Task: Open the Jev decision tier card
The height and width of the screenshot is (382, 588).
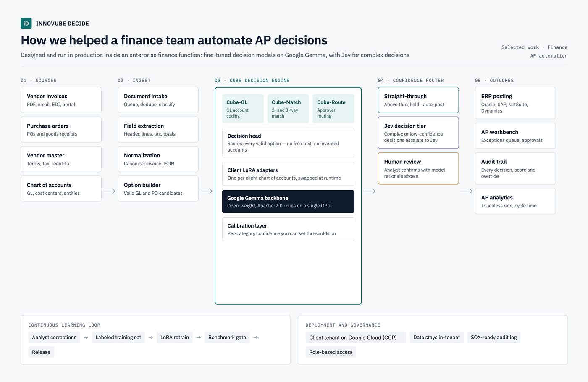Action: (418, 133)
